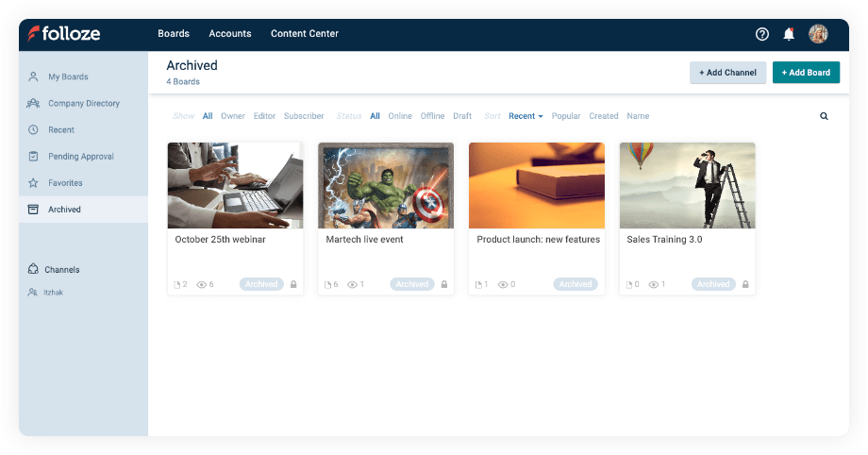Click the search magnifier icon

[x=824, y=116]
